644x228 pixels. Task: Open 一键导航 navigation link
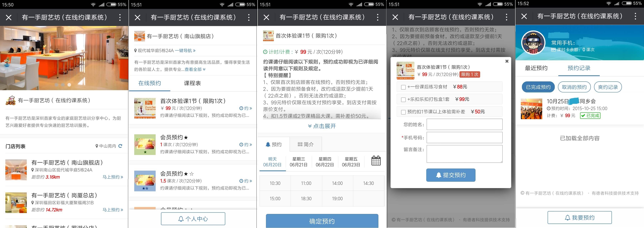(185, 51)
